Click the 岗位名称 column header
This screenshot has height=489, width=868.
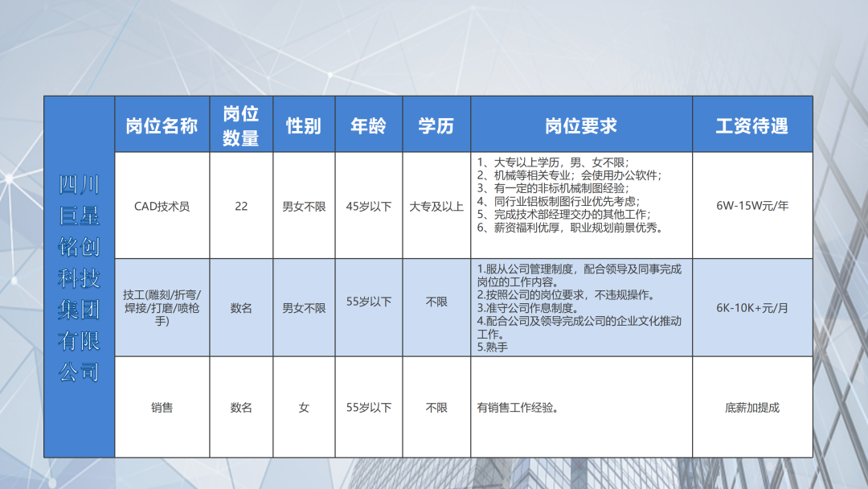[162, 125]
